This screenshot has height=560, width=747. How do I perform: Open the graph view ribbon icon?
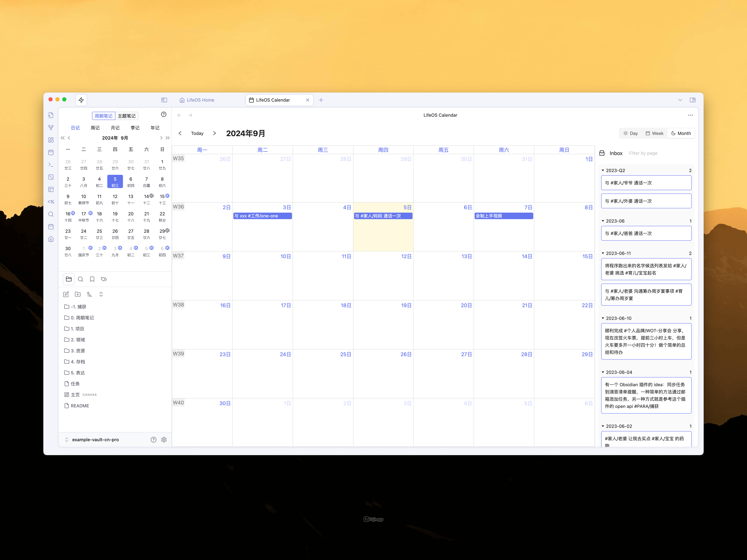(51, 128)
